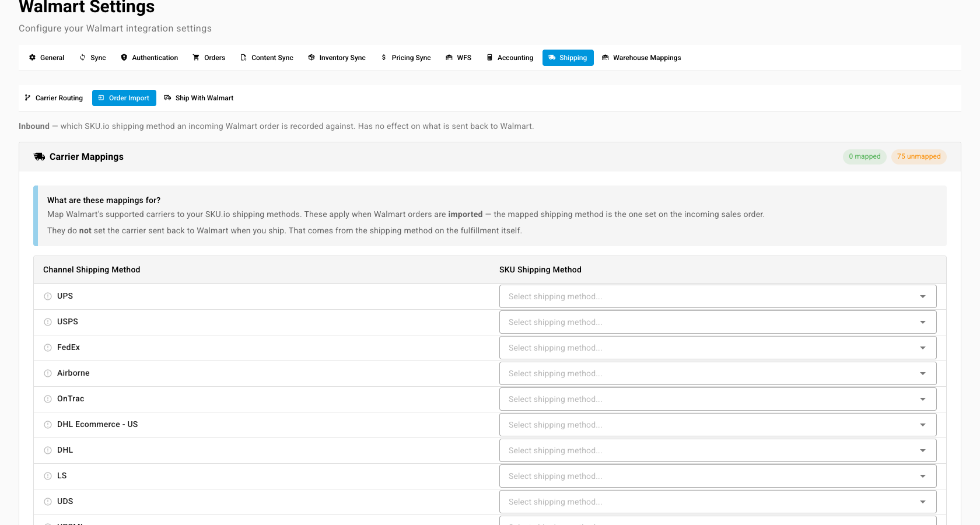
Task: Open shipping method dropdown for LS
Action: click(x=717, y=476)
